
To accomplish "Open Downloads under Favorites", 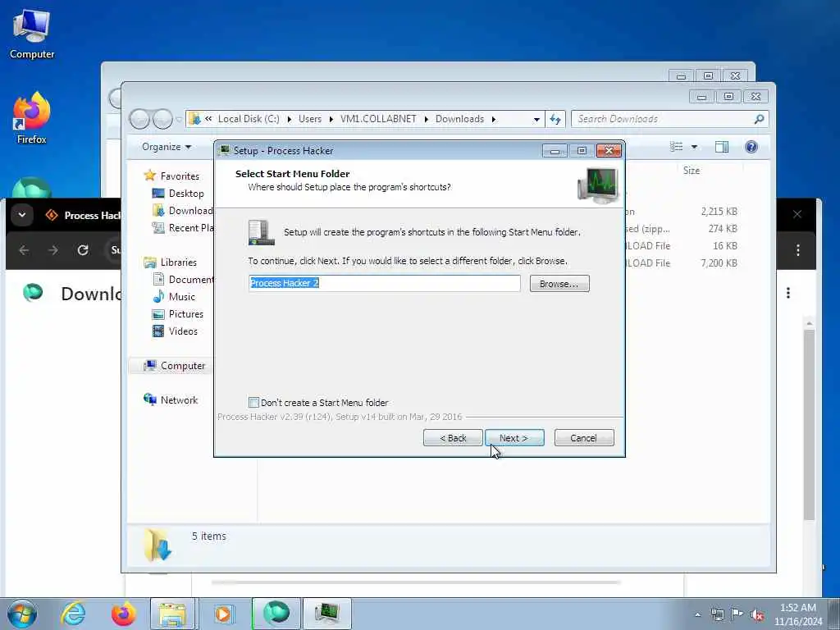I will [x=182, y=211].
